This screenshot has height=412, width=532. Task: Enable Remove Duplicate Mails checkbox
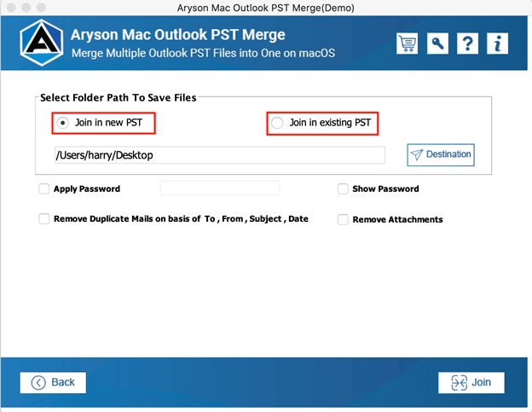click(x=44, y=219)
